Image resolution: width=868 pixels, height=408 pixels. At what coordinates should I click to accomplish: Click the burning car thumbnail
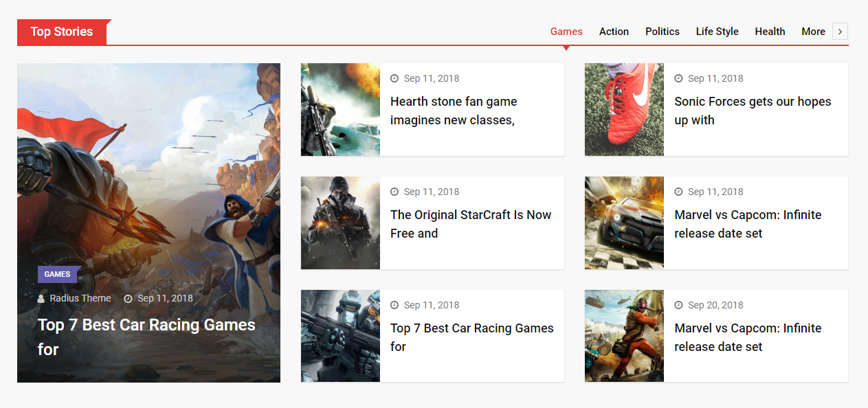pos(624,223)
